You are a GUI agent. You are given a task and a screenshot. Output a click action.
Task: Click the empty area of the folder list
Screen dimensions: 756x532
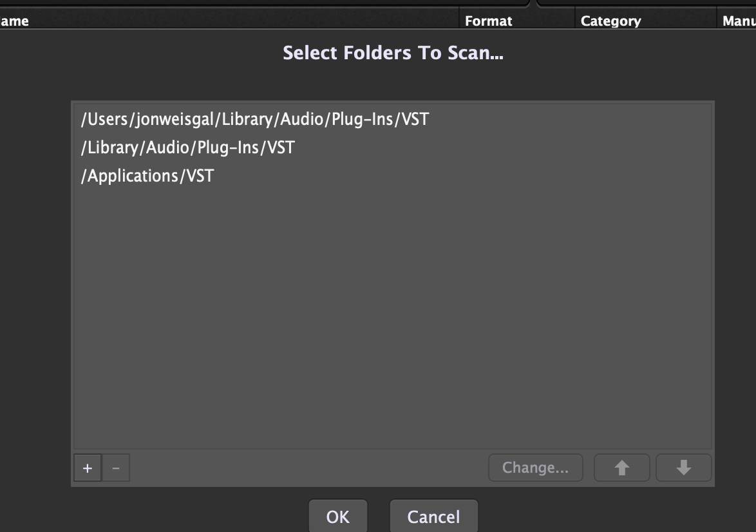(393, 318)
